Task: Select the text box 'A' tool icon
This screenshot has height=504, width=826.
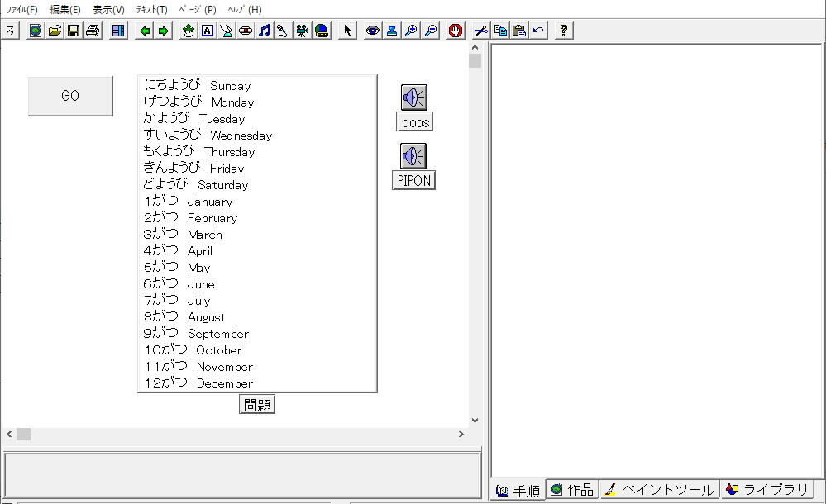Action: click(208, 31)
